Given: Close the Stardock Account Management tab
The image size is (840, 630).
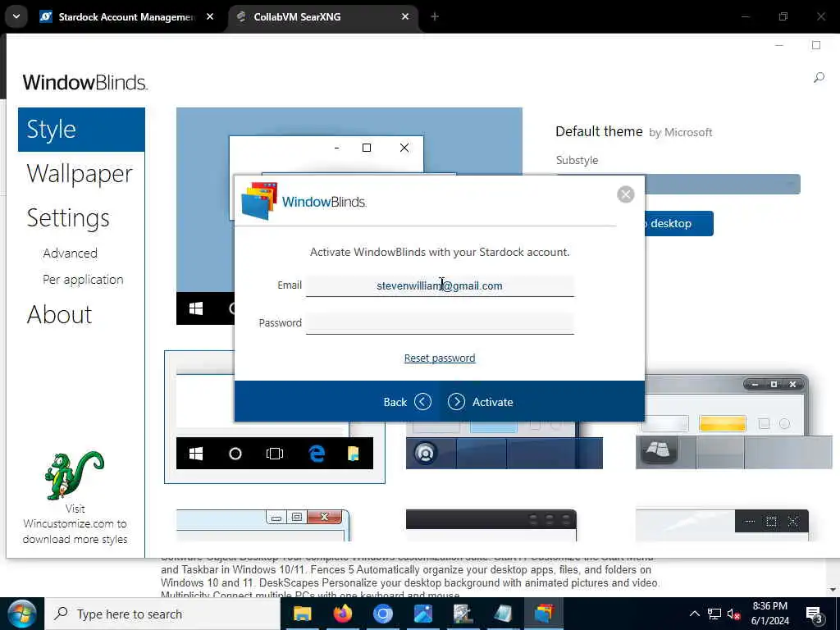Looking at the screenshot, I should pyautogui.click(x=210, y=16).
